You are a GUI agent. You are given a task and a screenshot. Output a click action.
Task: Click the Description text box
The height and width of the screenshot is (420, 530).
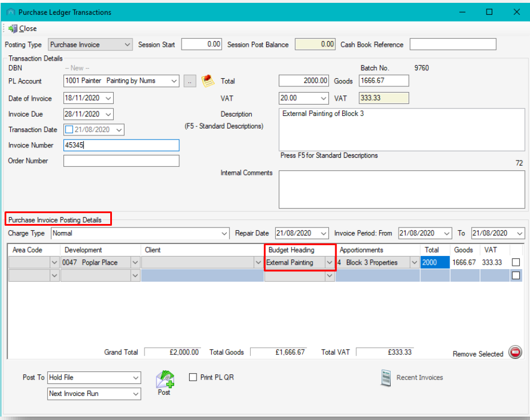tap(402, 130)
